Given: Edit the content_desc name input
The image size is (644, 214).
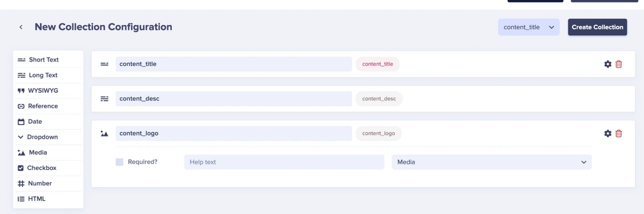Looking at the screenshot, I should click(233, 99).
